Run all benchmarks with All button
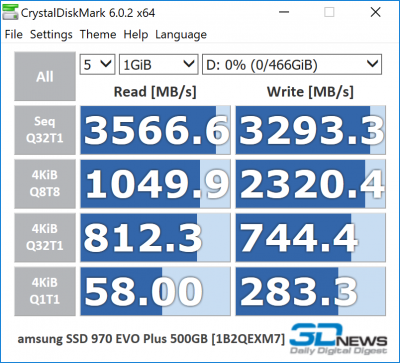The height and width of the screenshot is (363, 400). (45, 76)
